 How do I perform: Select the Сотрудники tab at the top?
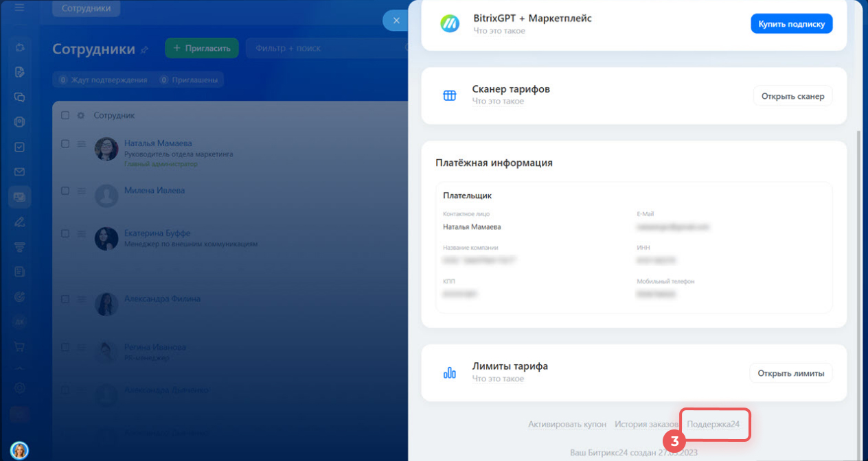coord(87,8)
